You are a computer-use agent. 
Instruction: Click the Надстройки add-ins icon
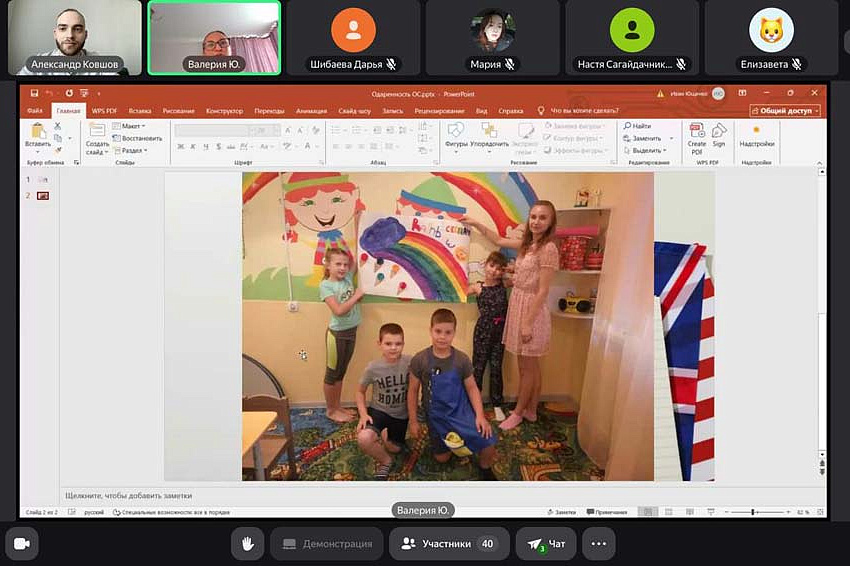click(756, 135)
